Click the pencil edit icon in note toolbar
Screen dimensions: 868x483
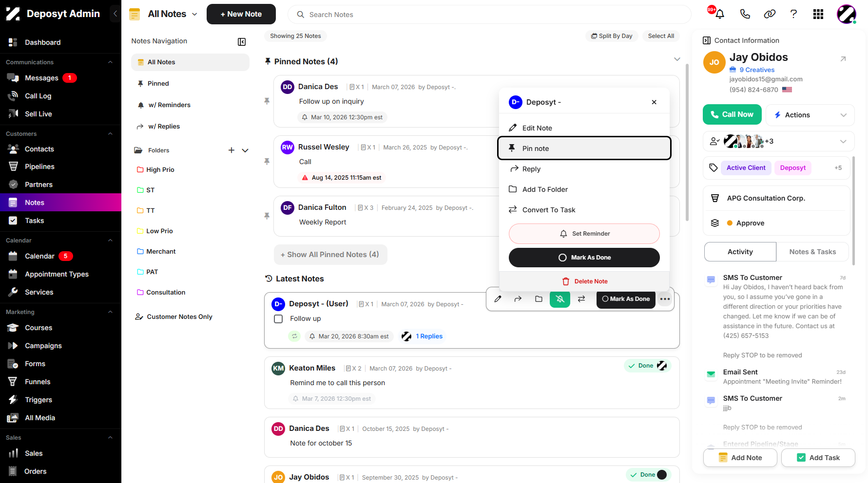(x=498, y=299)
